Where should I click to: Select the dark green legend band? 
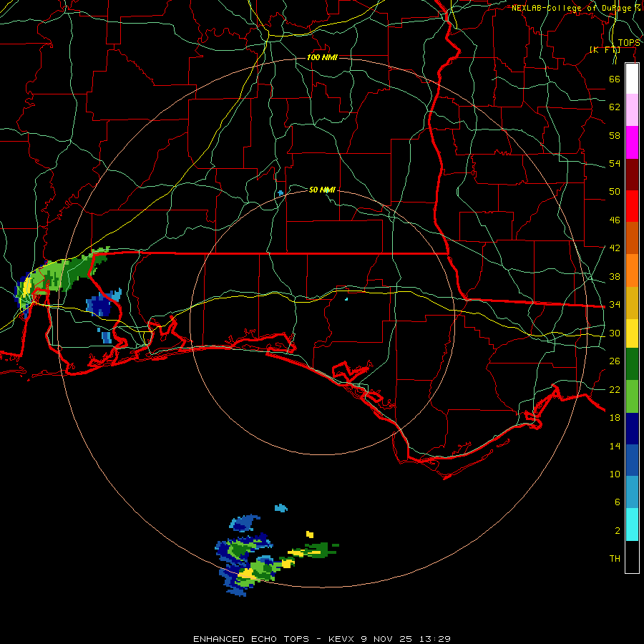[632, 364]
